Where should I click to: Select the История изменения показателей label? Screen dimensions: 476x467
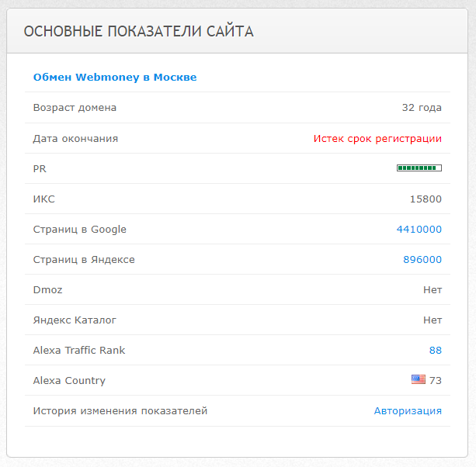pyautogui.click(x=120, y=411)
